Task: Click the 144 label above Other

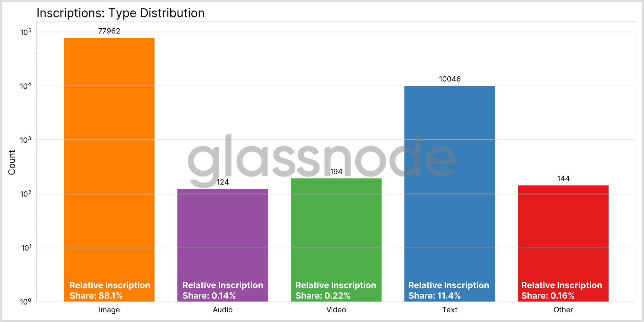Action: 563,179
